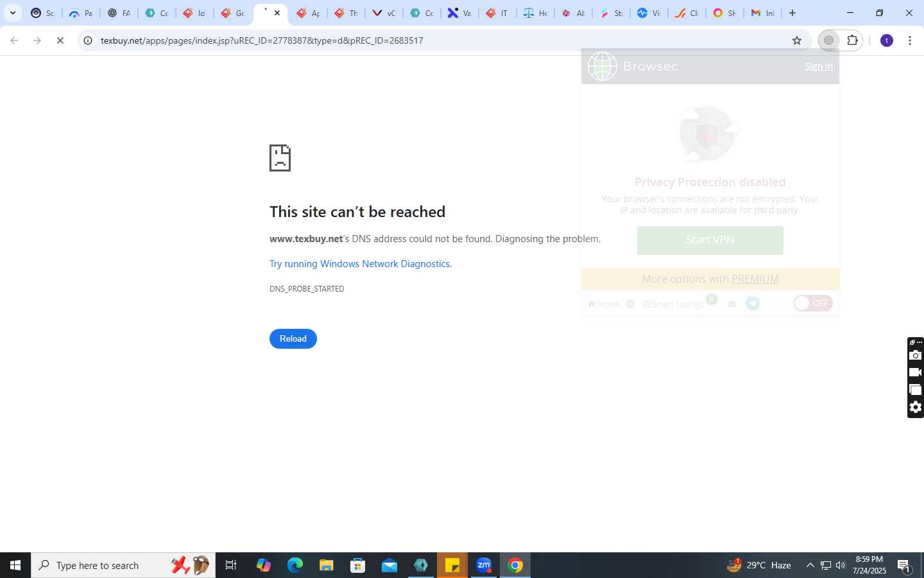The image size is (924, 578).
Task: Switch to the Gmail Inbox tab
Action: tap(763, 13)
